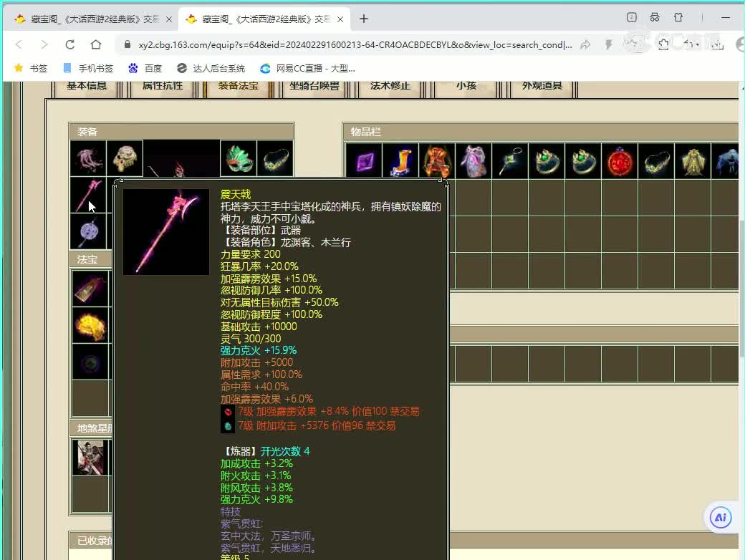Open the 书签 bookmarks menu

click(32, 69)
